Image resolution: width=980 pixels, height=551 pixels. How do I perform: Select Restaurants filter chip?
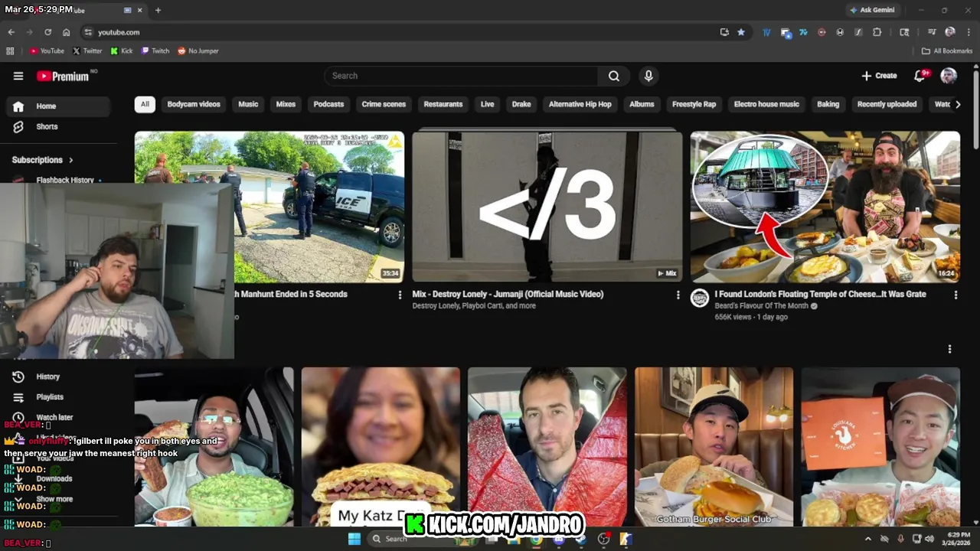point(443,104)
